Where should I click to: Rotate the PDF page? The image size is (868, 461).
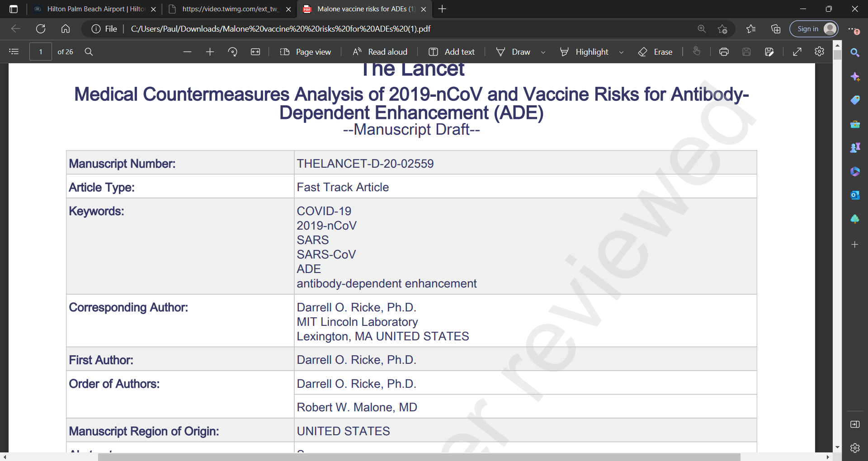click(x=233, y=52)
